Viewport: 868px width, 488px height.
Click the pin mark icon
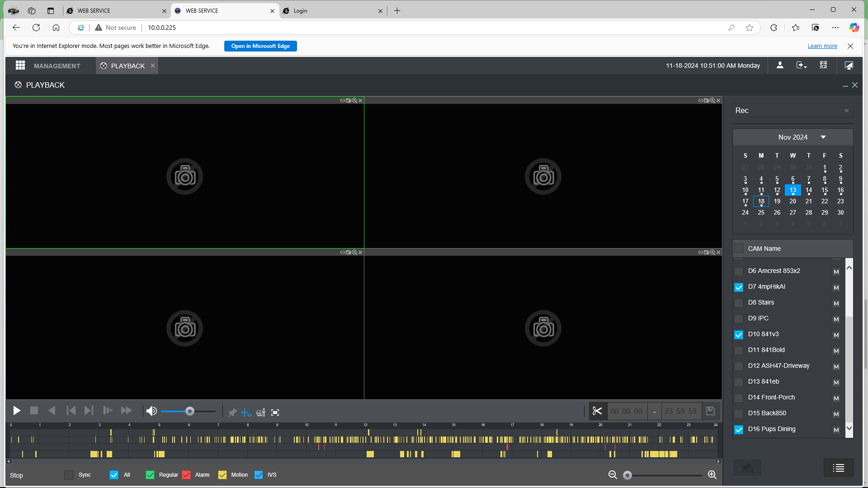(232, 413)
